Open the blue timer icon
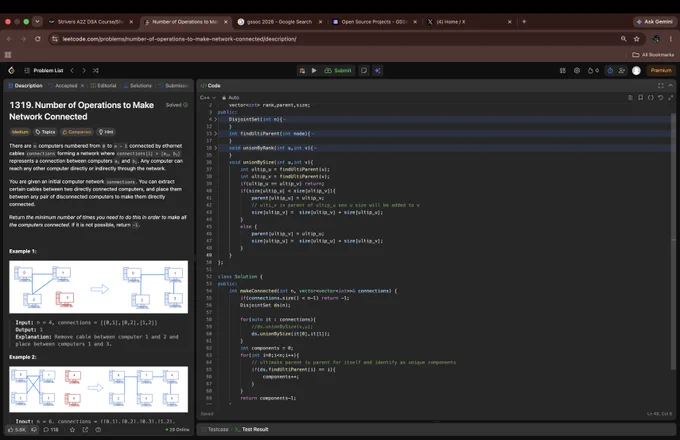Viewport: 680px width, 440px height. coord(610,70)
